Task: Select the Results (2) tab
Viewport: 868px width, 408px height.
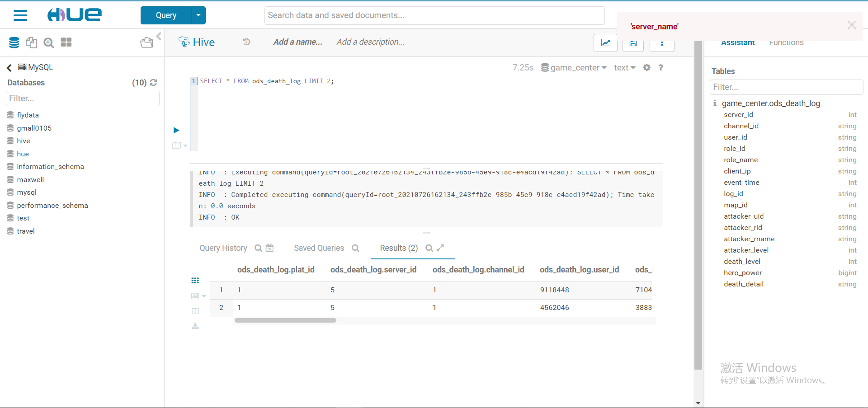Action: (399, 248)
